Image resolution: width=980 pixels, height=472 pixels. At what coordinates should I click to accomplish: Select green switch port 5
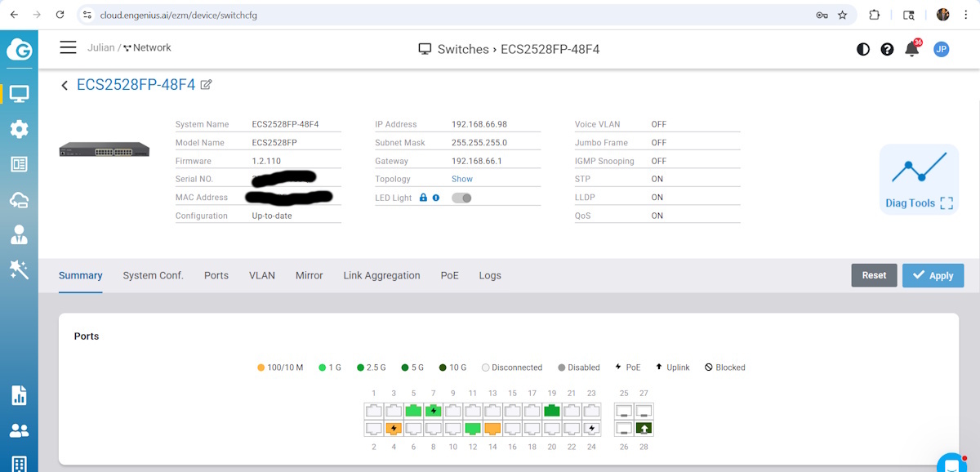[413, 410]
